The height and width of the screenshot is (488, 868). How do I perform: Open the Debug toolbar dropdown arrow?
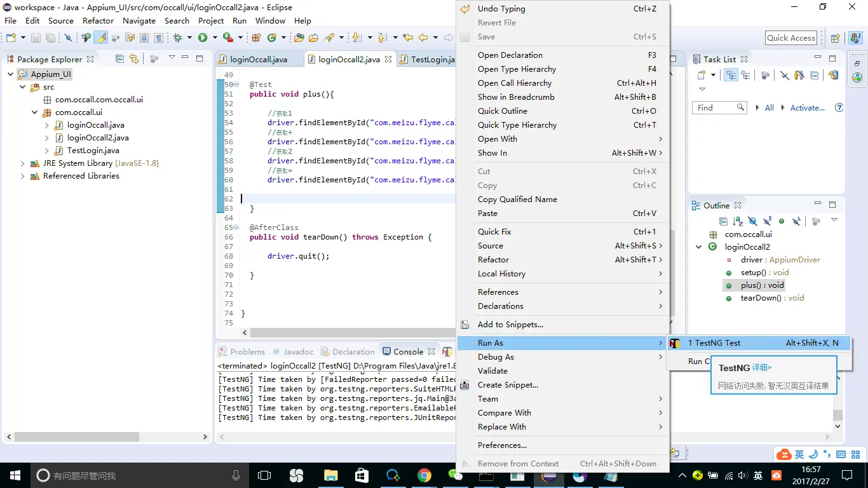(189, 38)
